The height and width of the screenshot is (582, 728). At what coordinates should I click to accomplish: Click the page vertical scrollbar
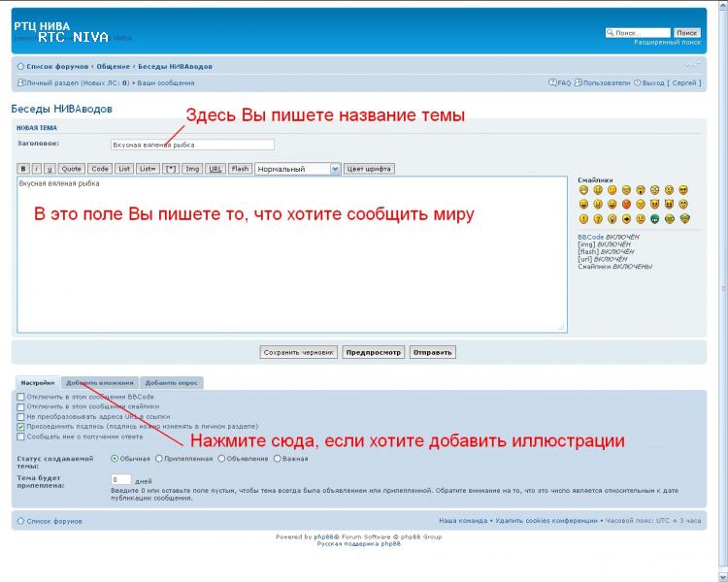click(x=723, y=291)
